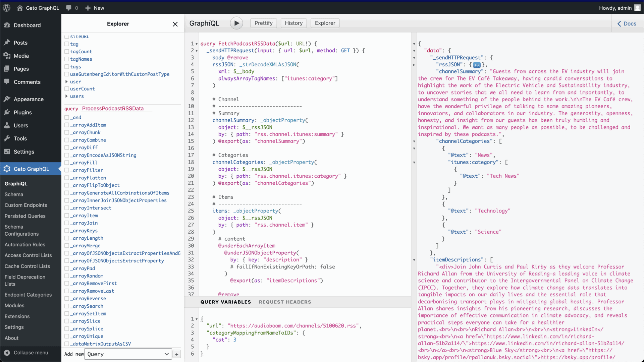Image resolution: width=644 pixels, height=362 pixels.
Task: Click the Gato GraphQL shield icon in sidebar
Action: (x=7, y=169)
